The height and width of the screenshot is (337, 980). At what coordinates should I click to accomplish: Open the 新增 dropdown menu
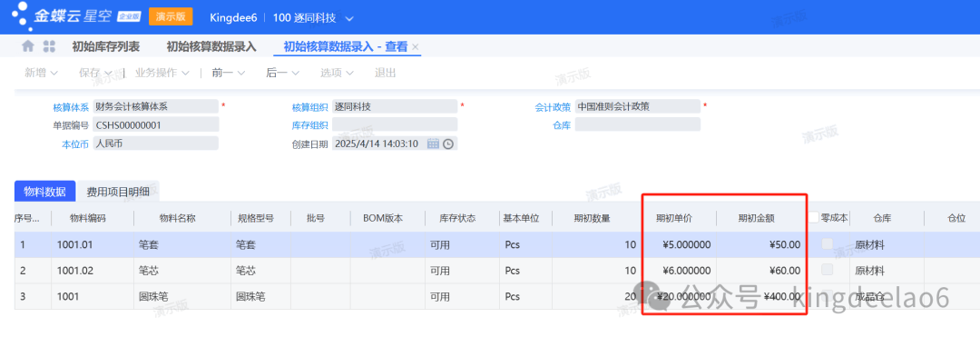(41, 73)
